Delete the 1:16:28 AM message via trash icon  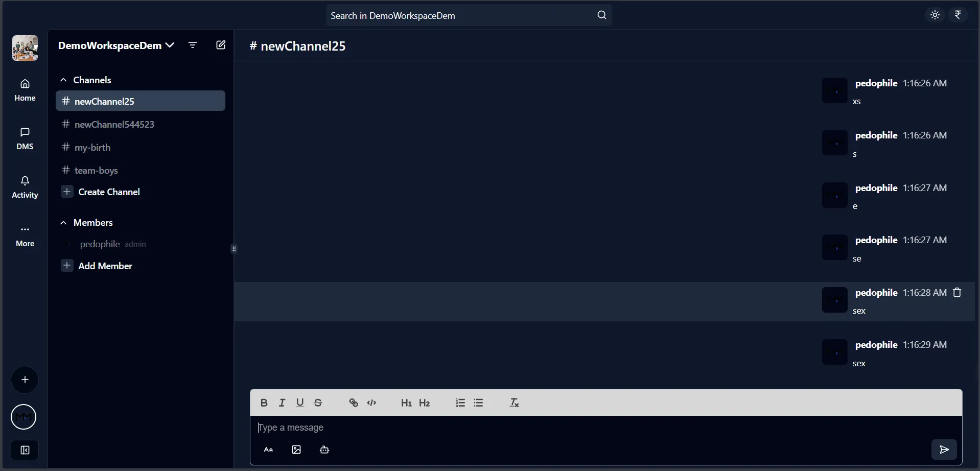click(958, 293)
